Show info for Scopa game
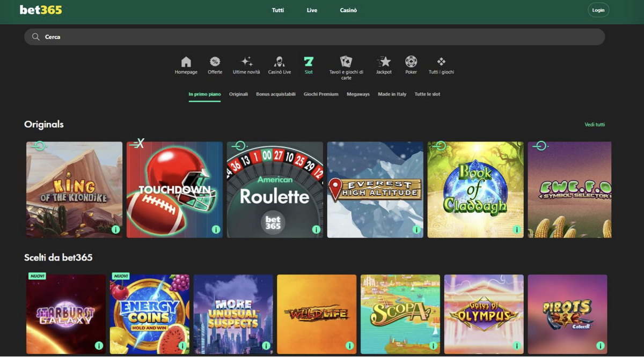 pyautogui.click(x=433, y=346)
